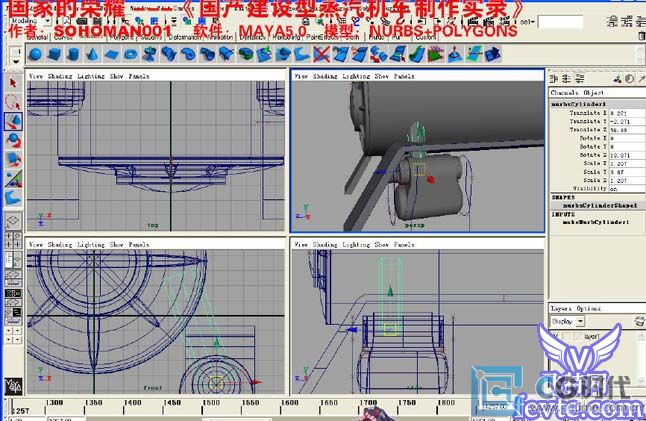Screen dimensions: 646x421
Task: Click the current frame marker 1257
Action: pyautogui.click(x=21, y=411)
